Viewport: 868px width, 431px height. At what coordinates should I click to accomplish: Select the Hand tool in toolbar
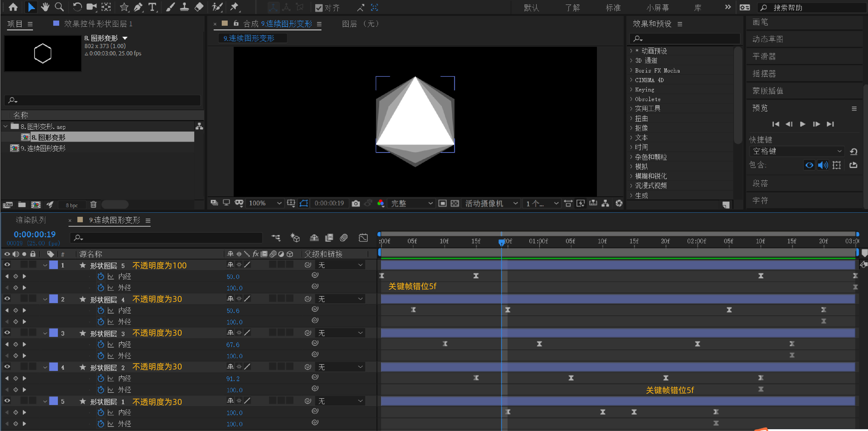(x=45, y=7)
